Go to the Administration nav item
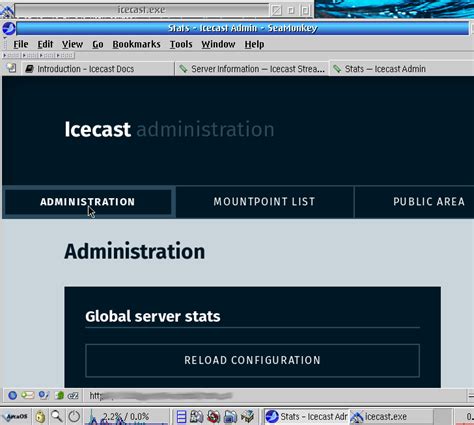 coord(88,202)
